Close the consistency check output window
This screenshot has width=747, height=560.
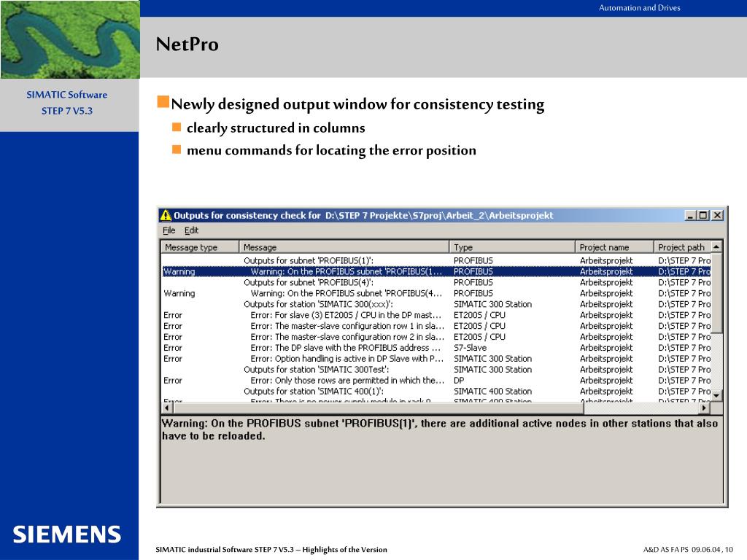pos(717,215)
